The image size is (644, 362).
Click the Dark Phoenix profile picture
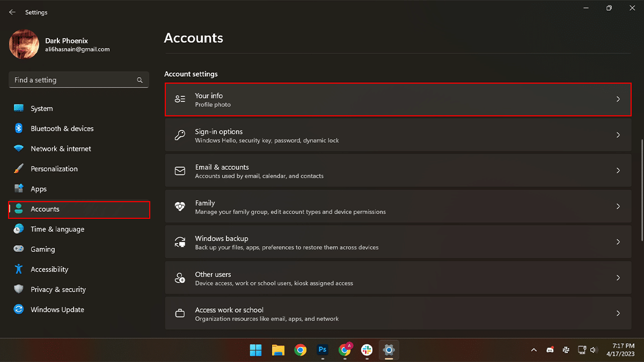click(24, 44)
